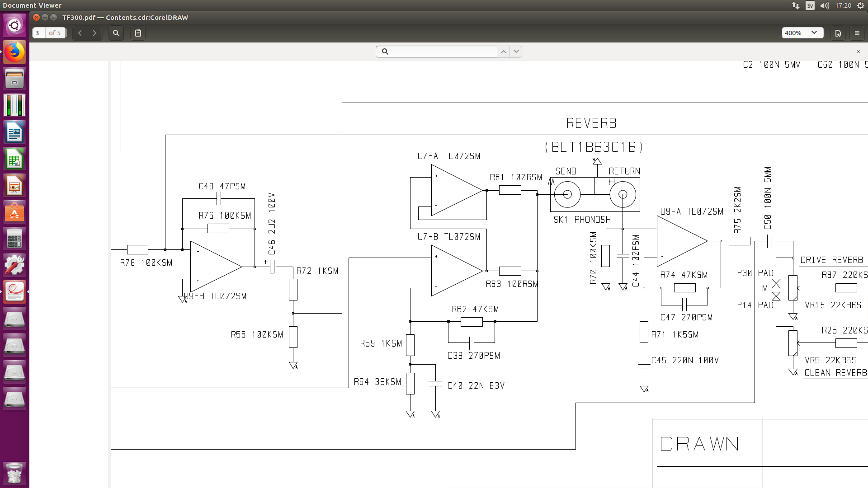Click the VR15 22KB6S label
868x488 pixels.
pos(833,305)
